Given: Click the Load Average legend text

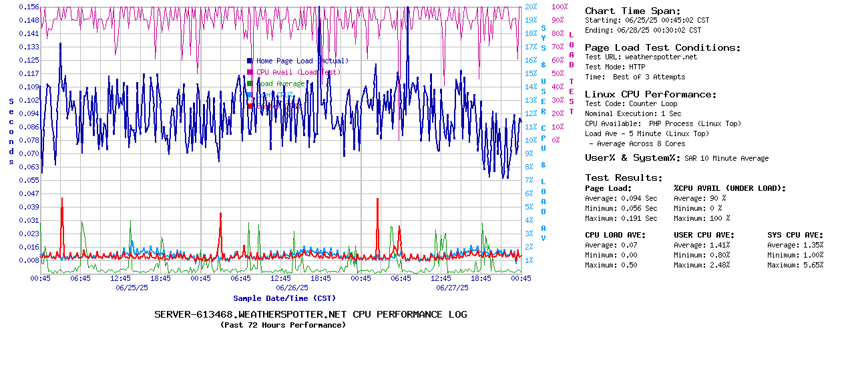Looking at the screenshot, I should pos(281,83).
